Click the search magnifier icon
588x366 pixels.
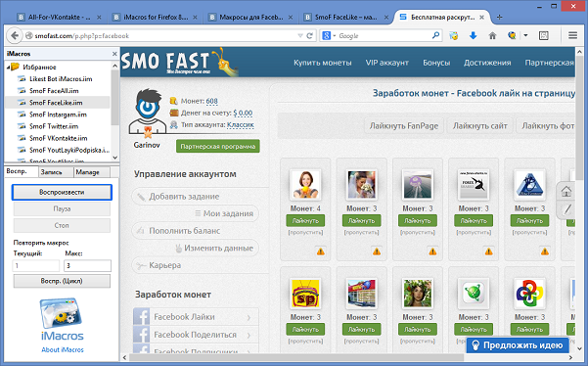[435, 35]
